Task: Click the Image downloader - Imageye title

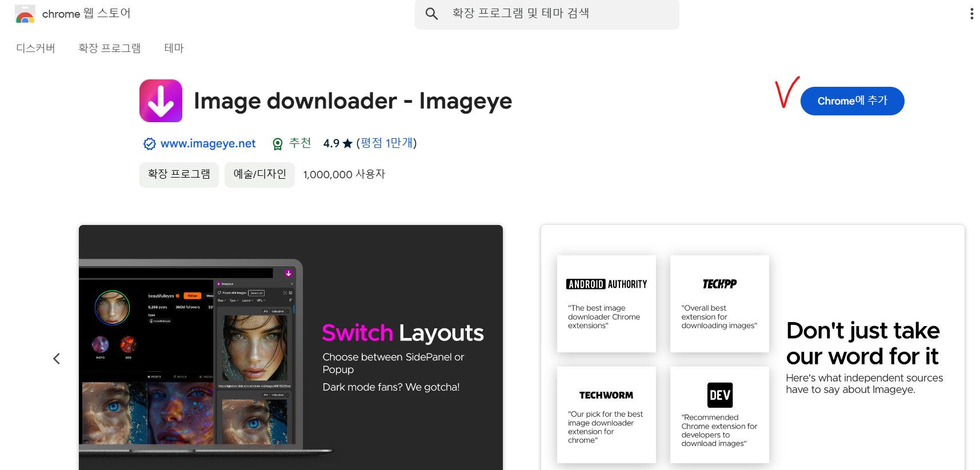Action: pyautogui.click(x=353, y=101)
